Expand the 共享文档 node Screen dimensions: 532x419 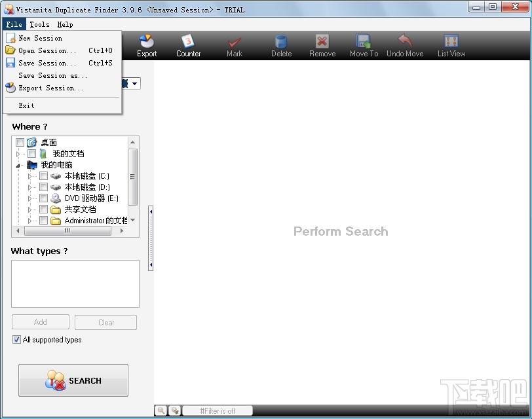coord(29,210)
